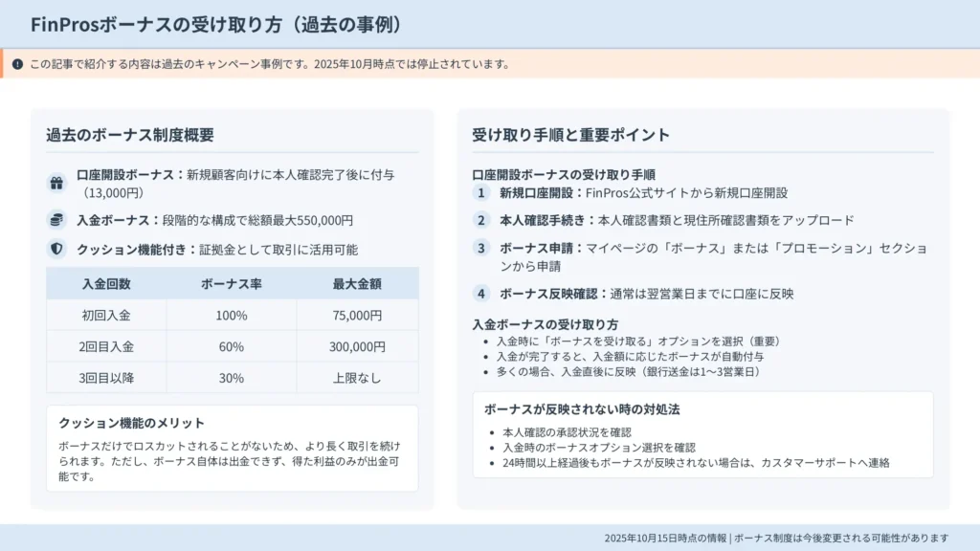Click the page title FinProsボーナスの受け取り方

216,25
